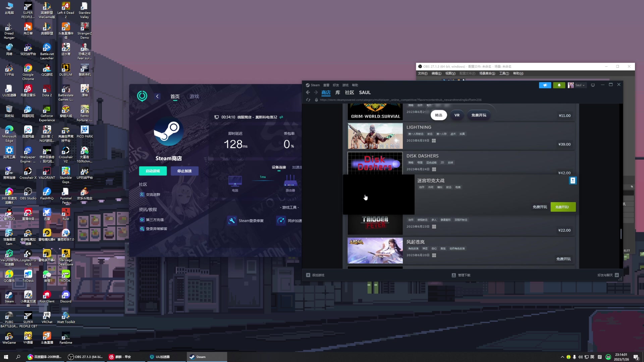644x362 pixels.
Task: Open Steam announcements megaphone button
Action: pyautogui.click(x=545, y=85)
